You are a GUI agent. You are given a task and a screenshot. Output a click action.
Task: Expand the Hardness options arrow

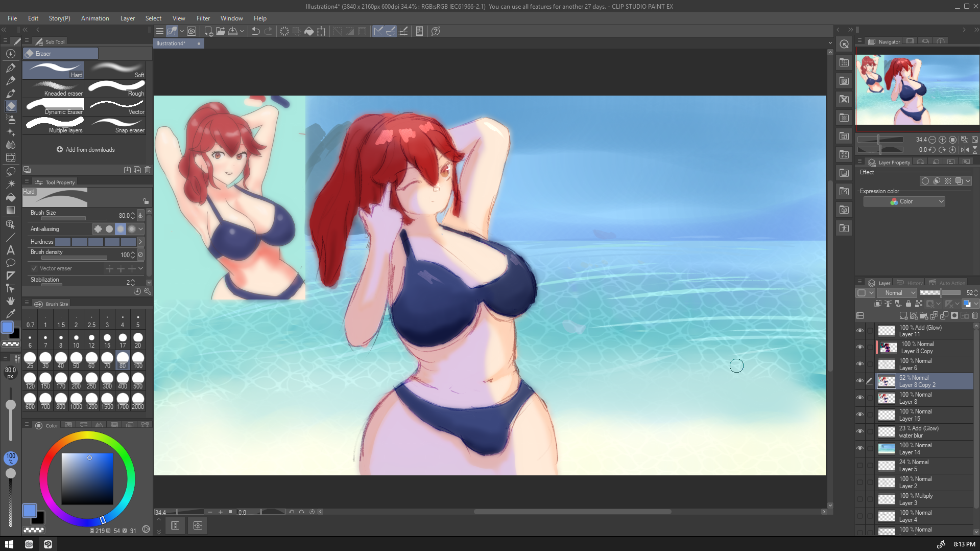coord(140,242)
